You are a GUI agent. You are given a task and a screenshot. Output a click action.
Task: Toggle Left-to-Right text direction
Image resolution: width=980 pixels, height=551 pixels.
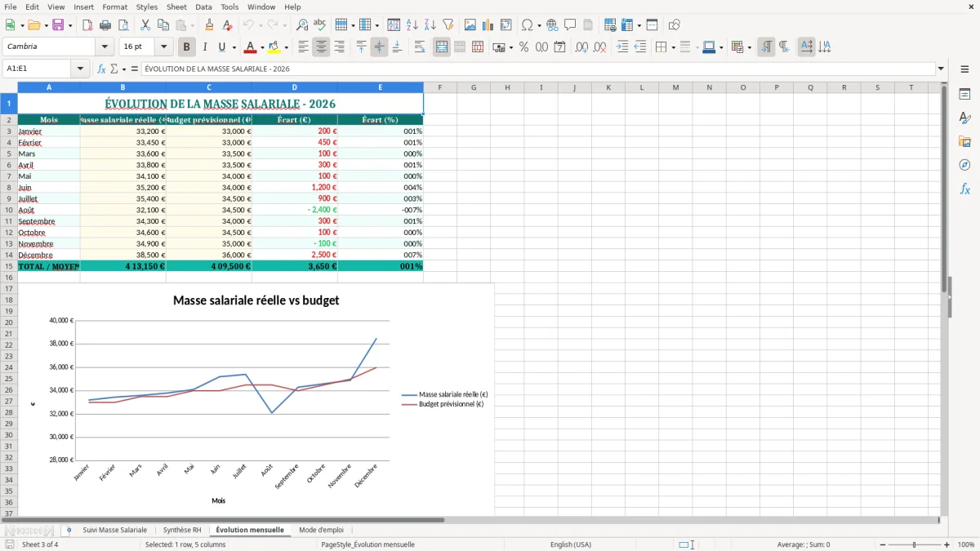click(x=766, y=47)
